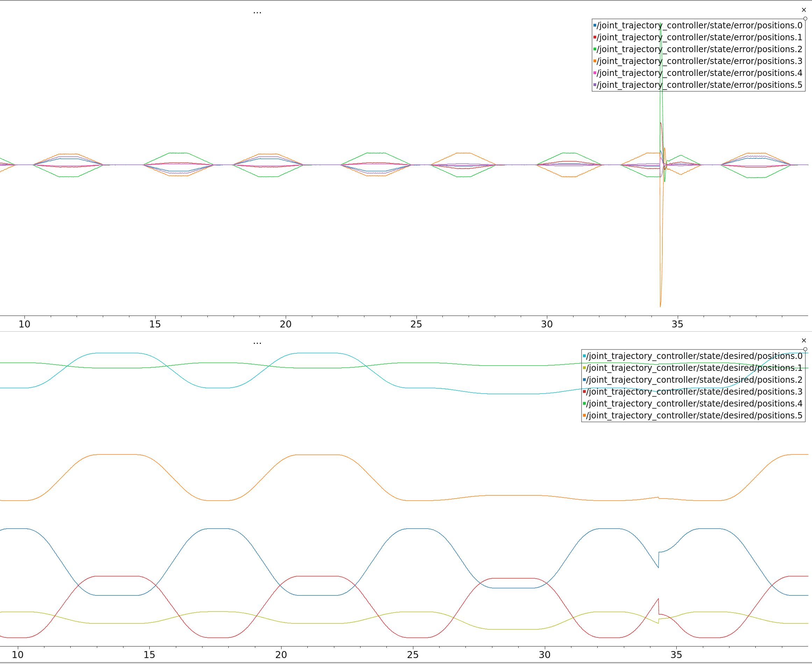Toggle error/positions.2 curve in the legend
Image resolution: width=812 pixels, height=664 pixels.
point(699,49)
